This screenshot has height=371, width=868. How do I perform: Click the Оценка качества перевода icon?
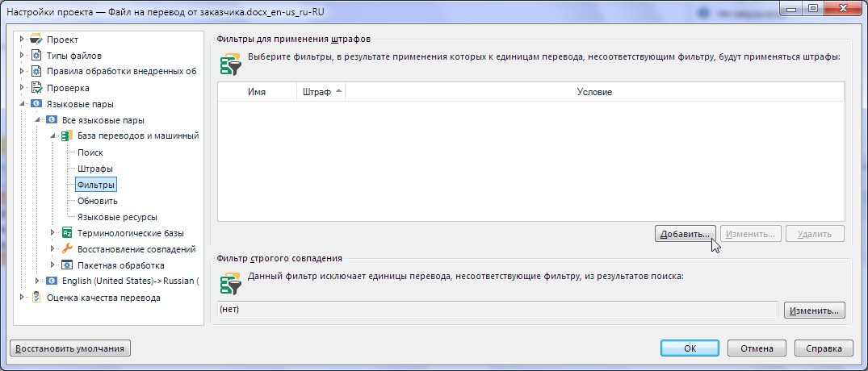[36, 298]
